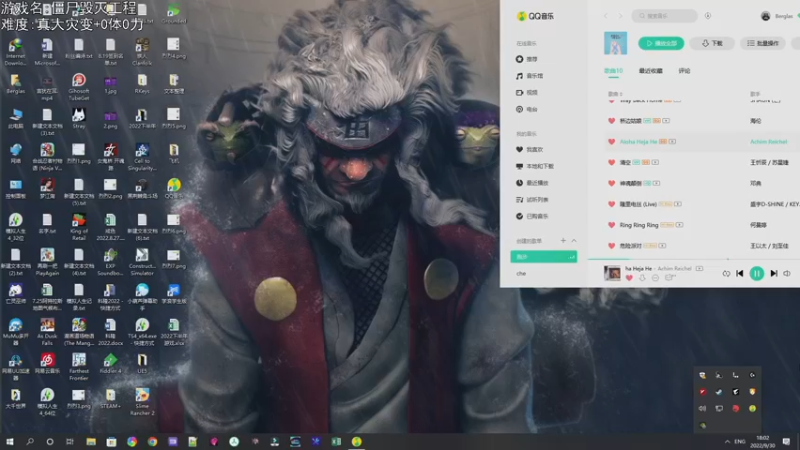The height and width of the screenshot is (450, 800).
Task: Open artist Achim Reichel link
Action: pyautogui.click(x=768, y=141)
